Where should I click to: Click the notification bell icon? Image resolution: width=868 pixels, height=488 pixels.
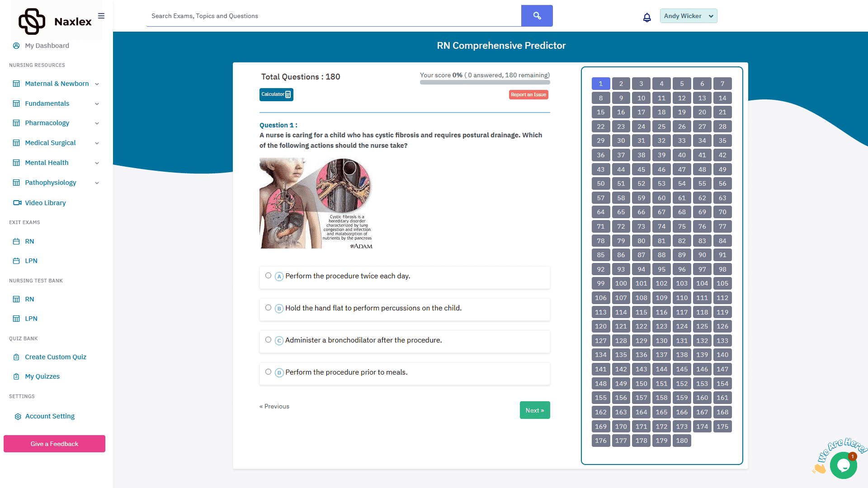647,17
